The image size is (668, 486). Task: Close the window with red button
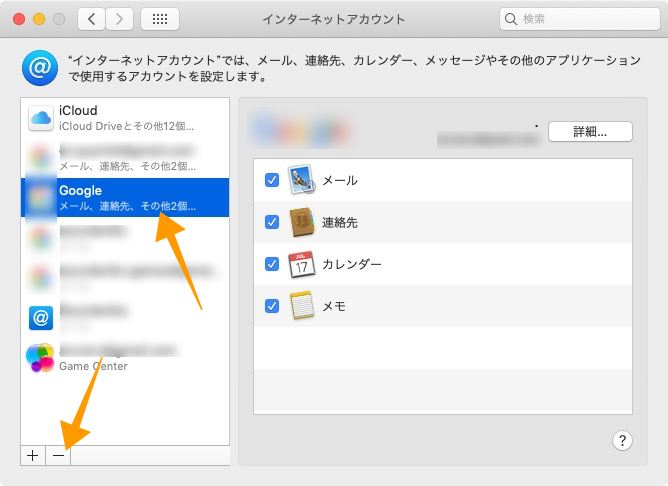(x=19, y=19)
